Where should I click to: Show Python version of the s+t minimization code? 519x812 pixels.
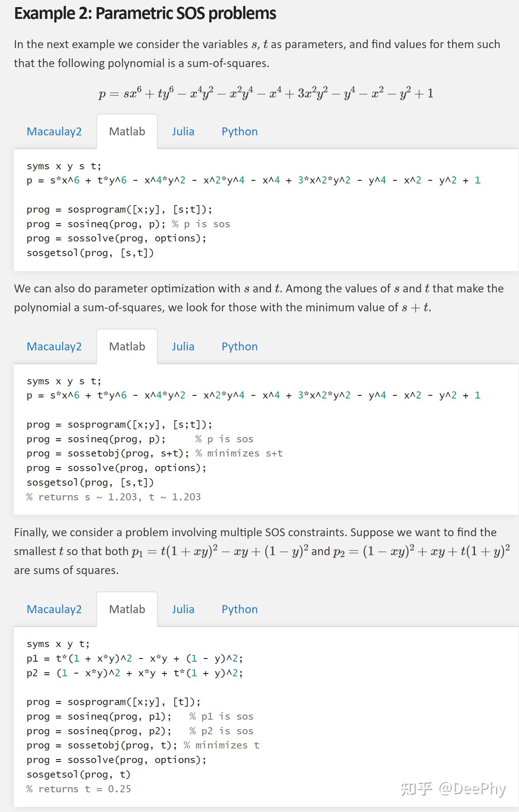click(239, 346)
